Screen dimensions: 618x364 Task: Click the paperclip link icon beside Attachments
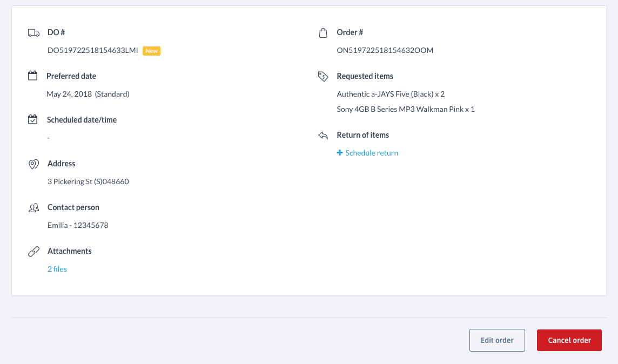tap(33, 251)
